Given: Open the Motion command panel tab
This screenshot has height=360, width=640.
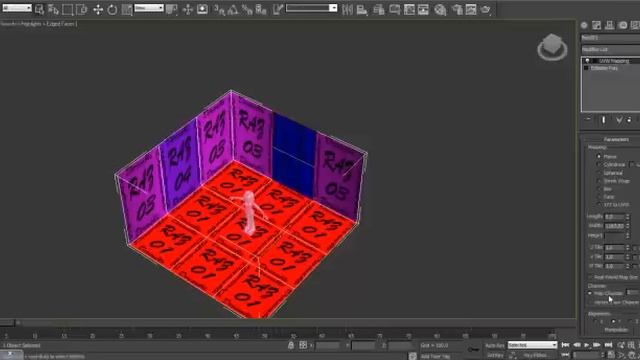Looking at the screenshot, I should [x=622, y=25].
